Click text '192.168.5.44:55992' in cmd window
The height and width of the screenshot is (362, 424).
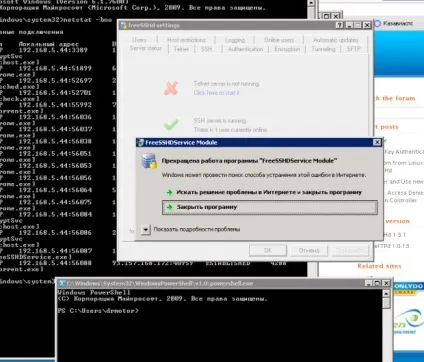[x=55, y=105]
